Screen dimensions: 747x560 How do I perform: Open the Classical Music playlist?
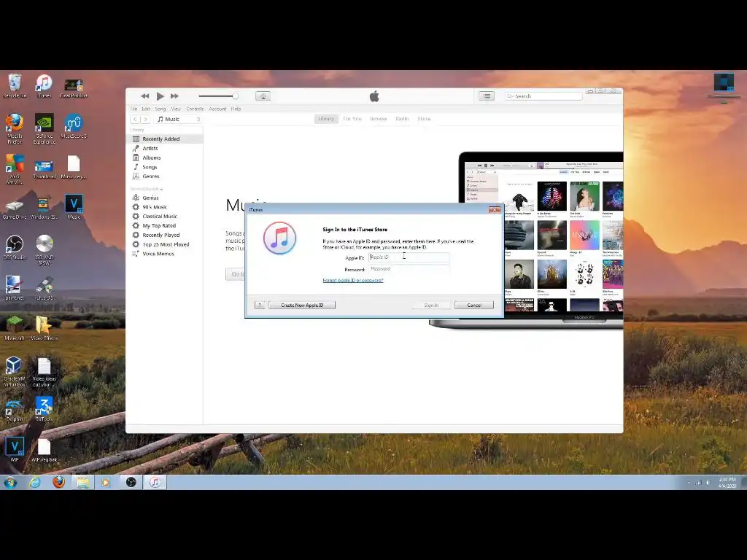click(x=166, y=216)
